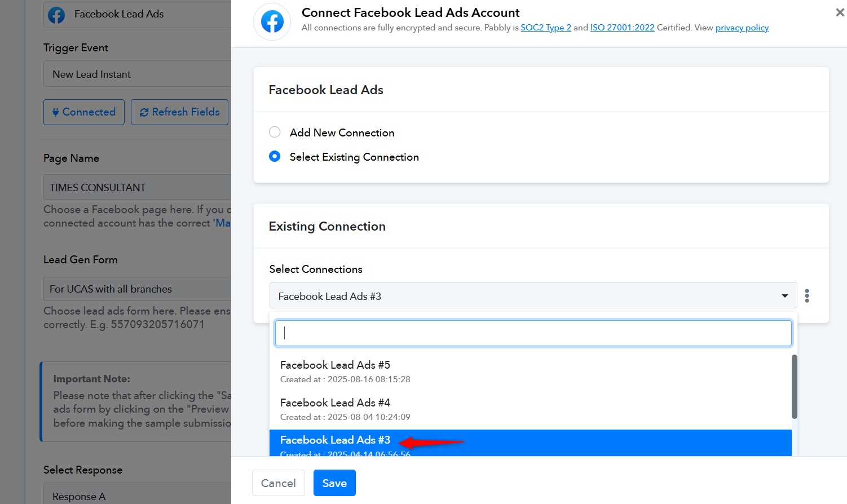Viewport: 847px width, 504px height.
Task: Click the Facebook Lead Ads app icon in sidebar
Action: click(56, 15)
